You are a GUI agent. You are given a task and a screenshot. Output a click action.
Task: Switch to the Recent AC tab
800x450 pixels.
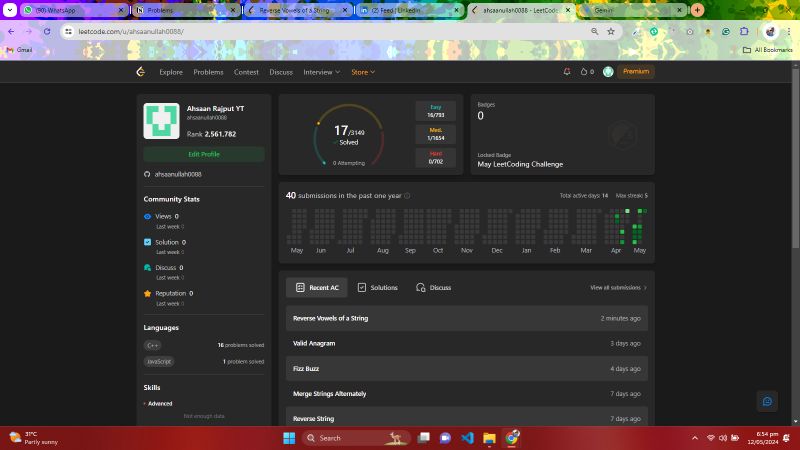click(x=317, y=288)
